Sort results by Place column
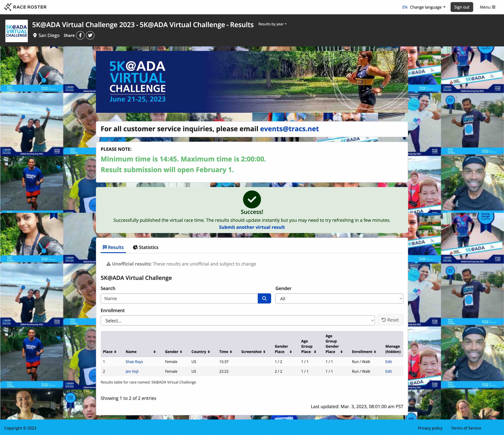This screenshot has width=504, height=435. tap(109, 352)
